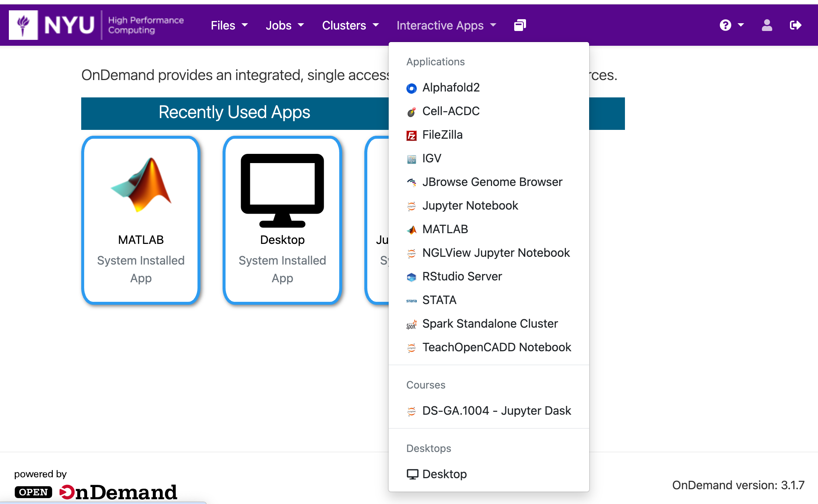The image size is (818, 504).
Task: Click the log out icon
Action: coord(795,25)
